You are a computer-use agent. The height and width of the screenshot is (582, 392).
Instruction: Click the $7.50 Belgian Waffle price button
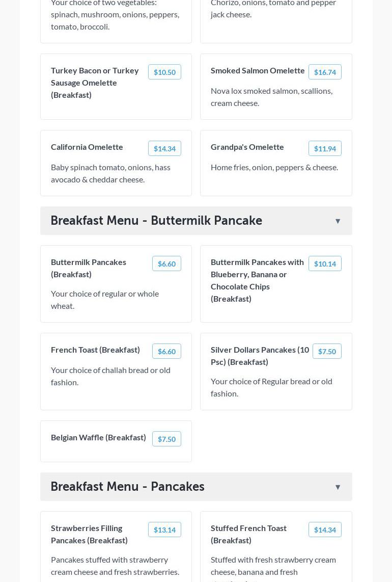[x=166, y=439]
